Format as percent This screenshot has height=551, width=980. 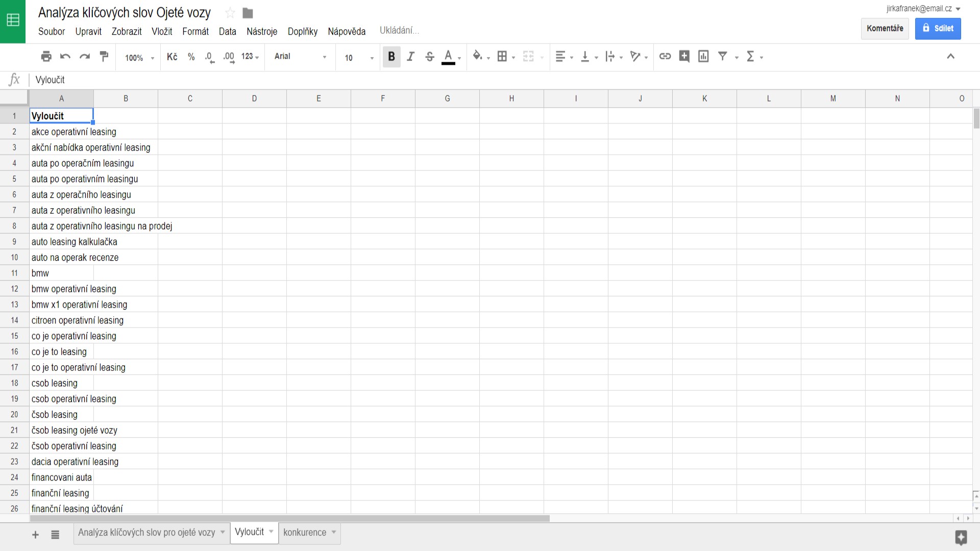coord(191,57)
